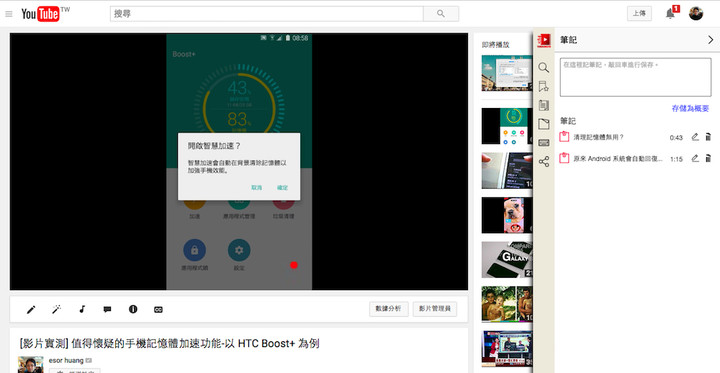Click the note-taking text area
The image size is (720, 373).
point(636,77)
